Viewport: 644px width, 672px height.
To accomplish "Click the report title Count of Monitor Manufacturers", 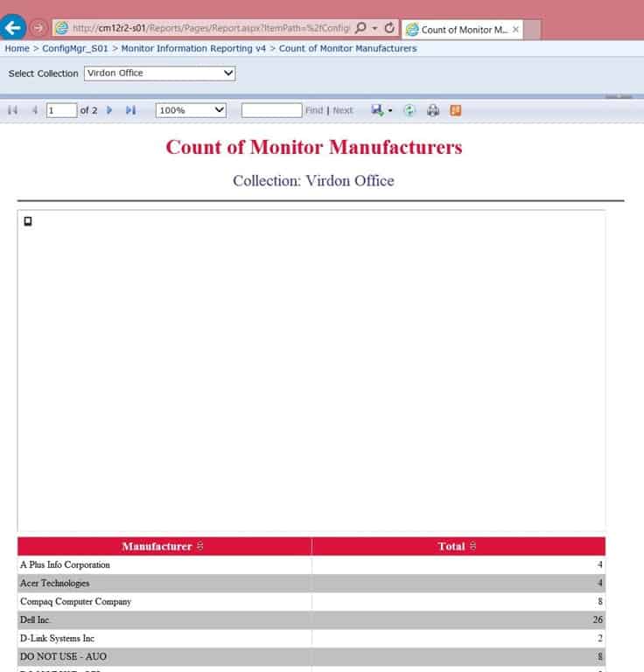I will coord(314,147).
